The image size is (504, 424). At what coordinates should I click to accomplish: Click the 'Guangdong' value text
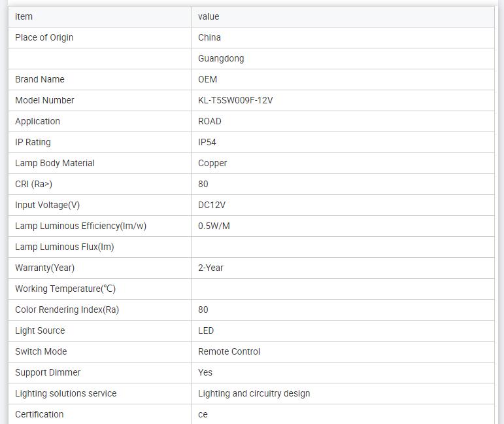pyautogui.click(x=221, y=58)
